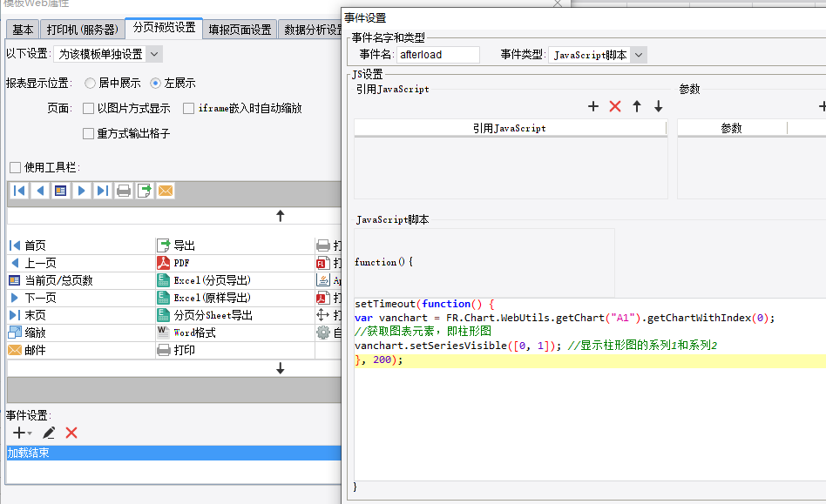Click the printer icon in toolbar preview
The height and width of the screenshot is (504, 826).
coord(123,191)
